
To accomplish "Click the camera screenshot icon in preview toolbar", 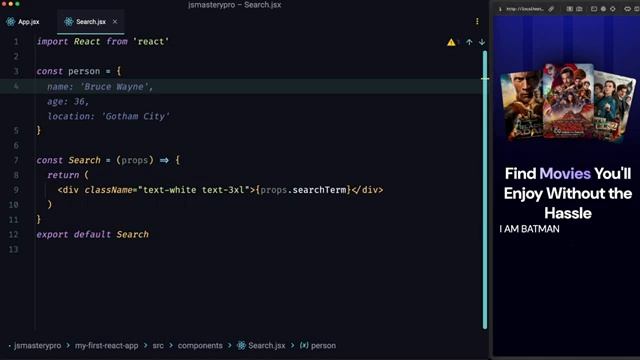I will click(579, 9).
